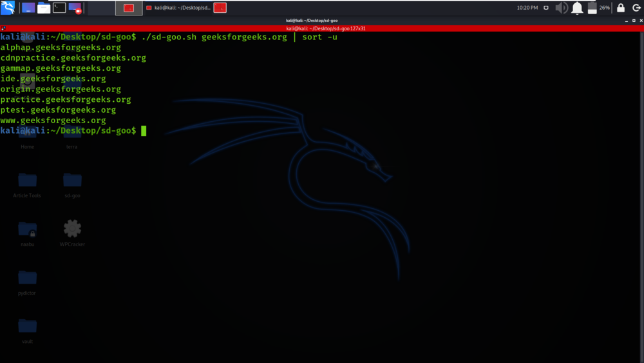The image size is (644, 363).
Task: Open the screen recorder launcher icon
Action: [x=75, y=8]
